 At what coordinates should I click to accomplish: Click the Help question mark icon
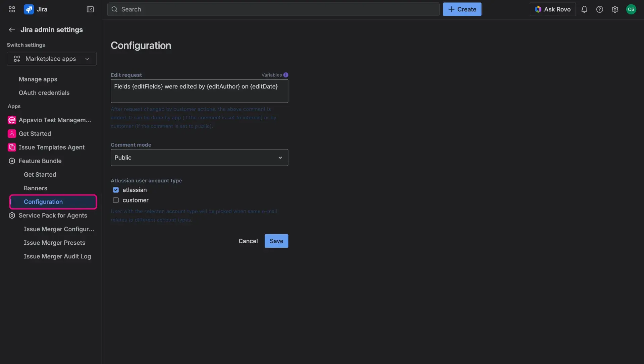600,9
